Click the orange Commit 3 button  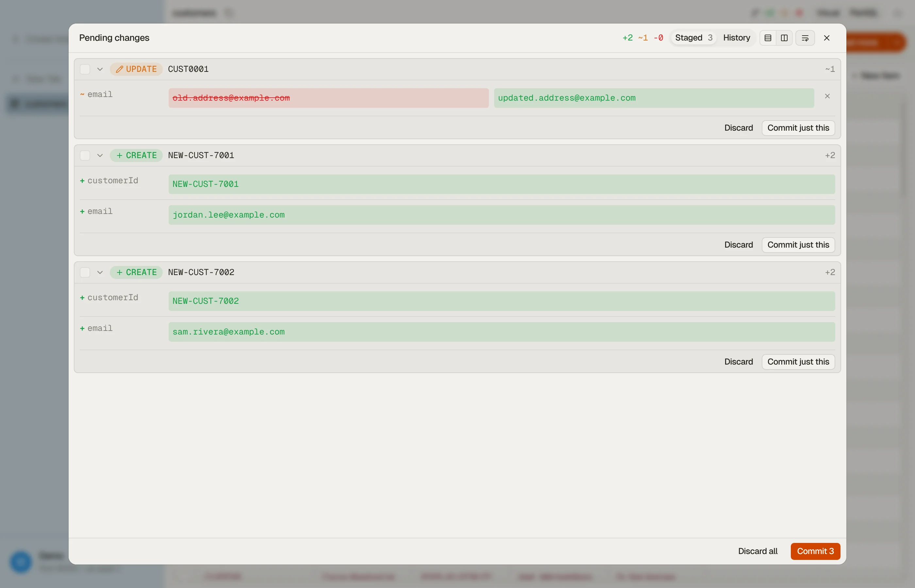click(815, 551)
